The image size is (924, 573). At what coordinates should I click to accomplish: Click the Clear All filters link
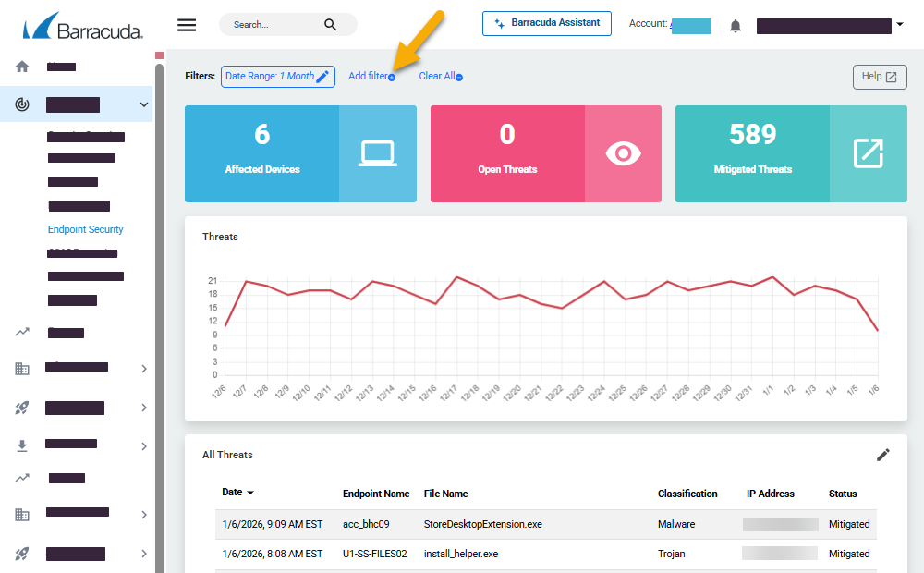click(439, 77)
